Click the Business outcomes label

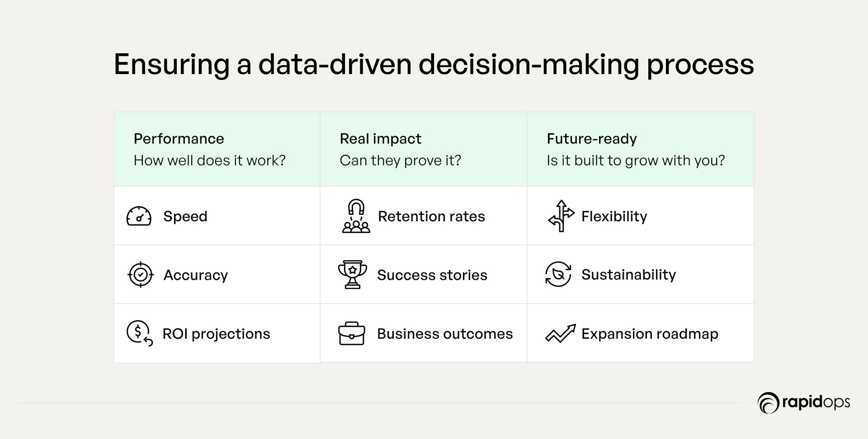pos(445,334)
